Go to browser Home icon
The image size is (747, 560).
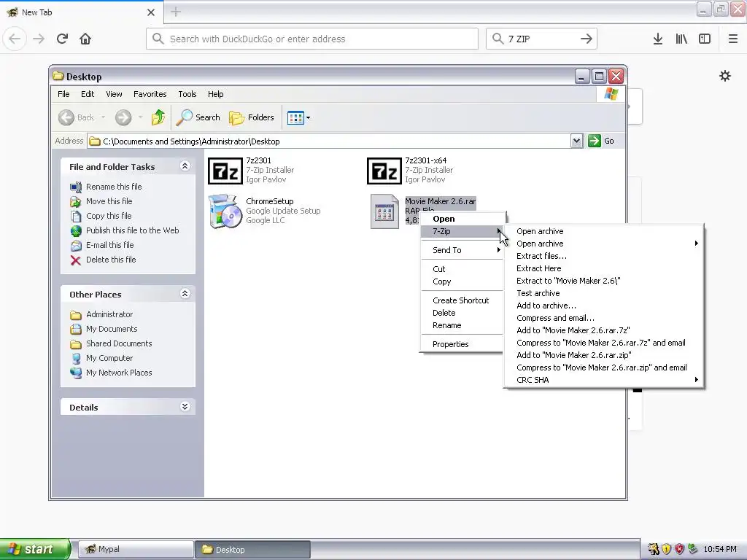[85, 39]
